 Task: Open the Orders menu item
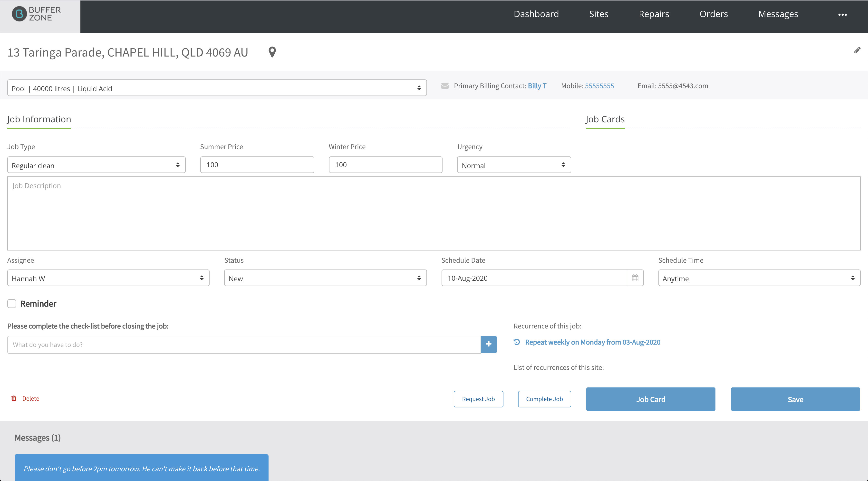[714, 14]
